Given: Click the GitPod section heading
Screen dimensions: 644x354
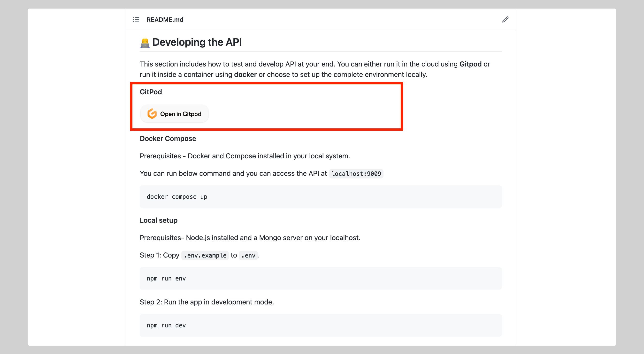Looking at the screenshot, I should point(151,92).
